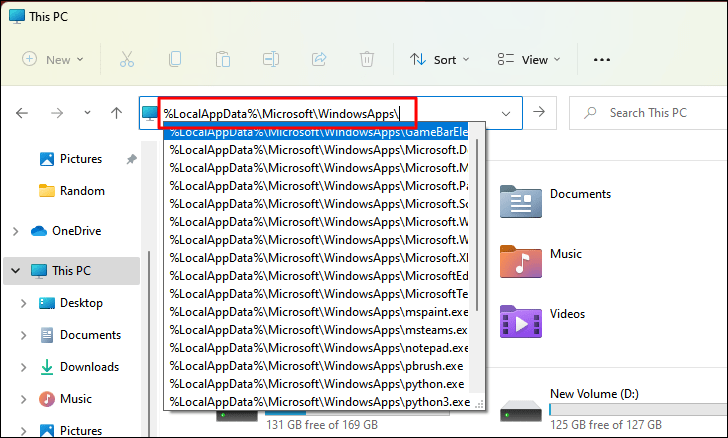
Task: Open the Music folder in main pane
Action: tap(541, 261)
